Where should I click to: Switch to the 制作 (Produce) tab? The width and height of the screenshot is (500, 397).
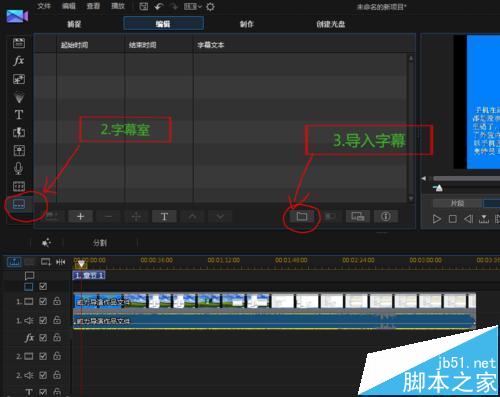pyautogui.click(x=247, y=24)
